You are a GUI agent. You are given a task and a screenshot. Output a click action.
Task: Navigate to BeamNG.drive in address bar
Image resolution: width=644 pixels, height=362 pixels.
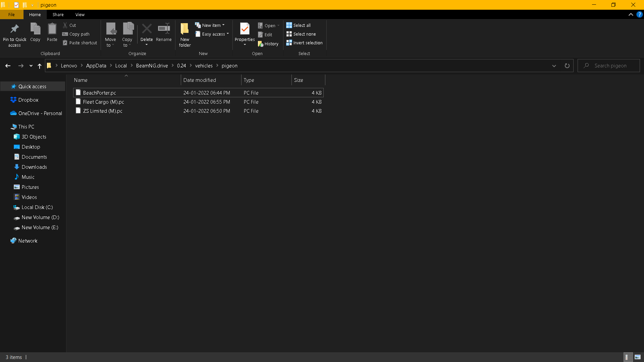tap(152, 66)
